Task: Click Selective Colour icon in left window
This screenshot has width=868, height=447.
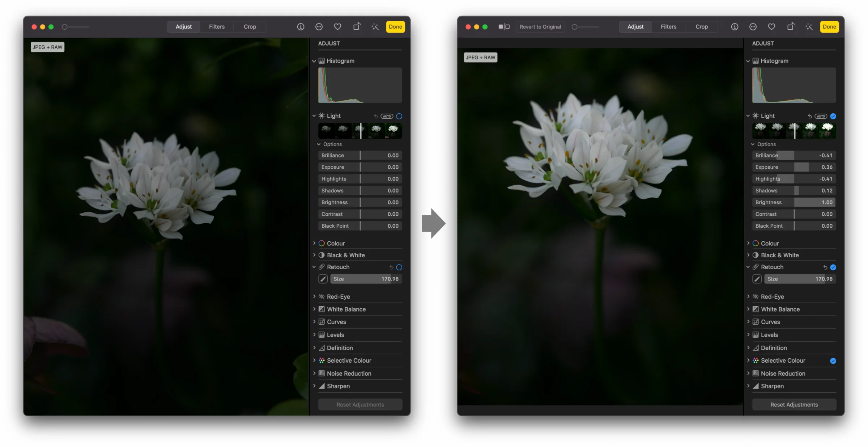Action: click(322, 360)
